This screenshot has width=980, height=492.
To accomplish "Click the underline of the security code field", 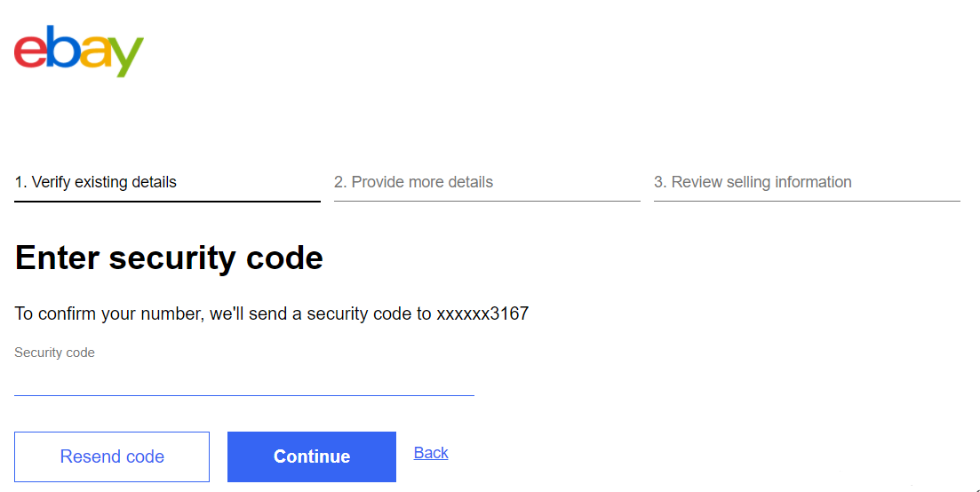I will [x=244, y=395].
